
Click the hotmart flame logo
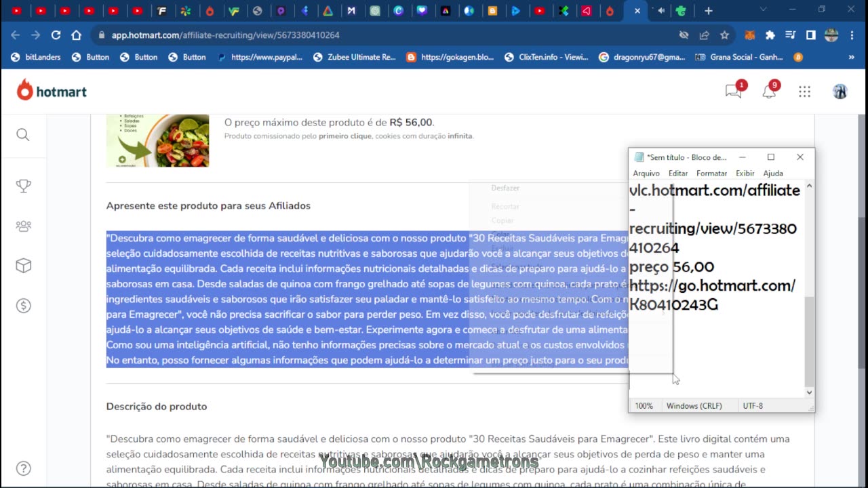coord(25,90)
